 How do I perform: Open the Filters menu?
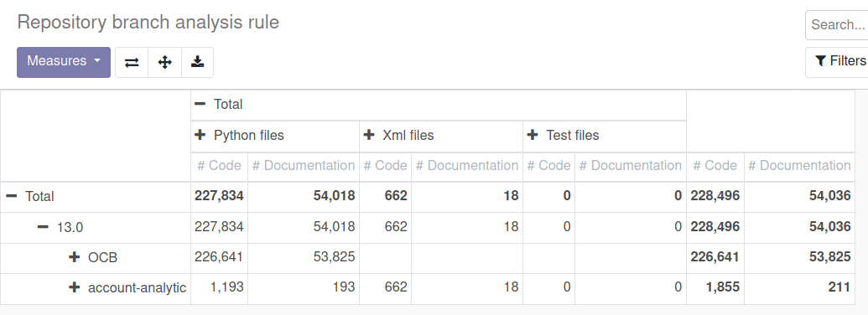point(836,61)
